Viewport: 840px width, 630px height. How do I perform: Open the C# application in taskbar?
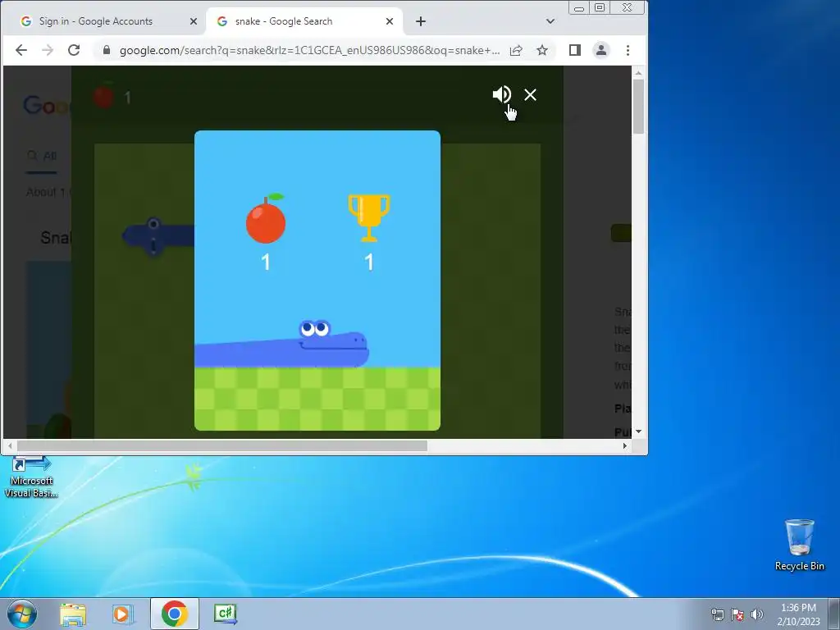click(x=226, y=614)
